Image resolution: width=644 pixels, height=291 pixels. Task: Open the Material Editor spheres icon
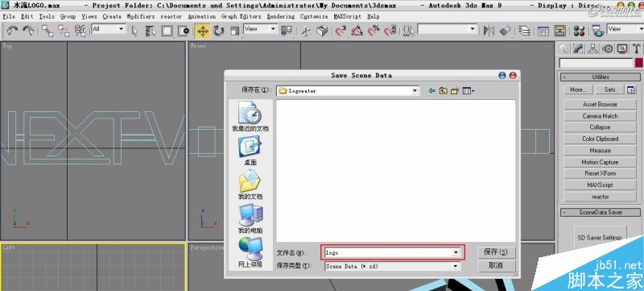(x=579, y=31)
